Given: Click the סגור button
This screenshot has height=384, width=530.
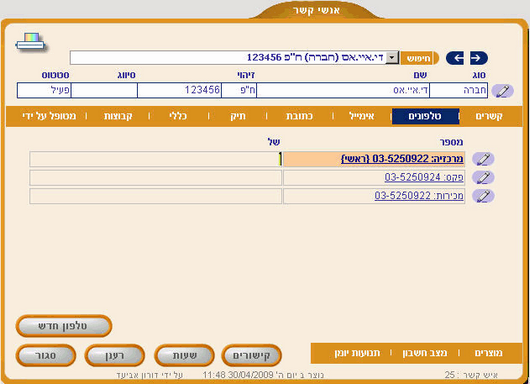Looking at the screenshot, I should click(x=46, y=355).
